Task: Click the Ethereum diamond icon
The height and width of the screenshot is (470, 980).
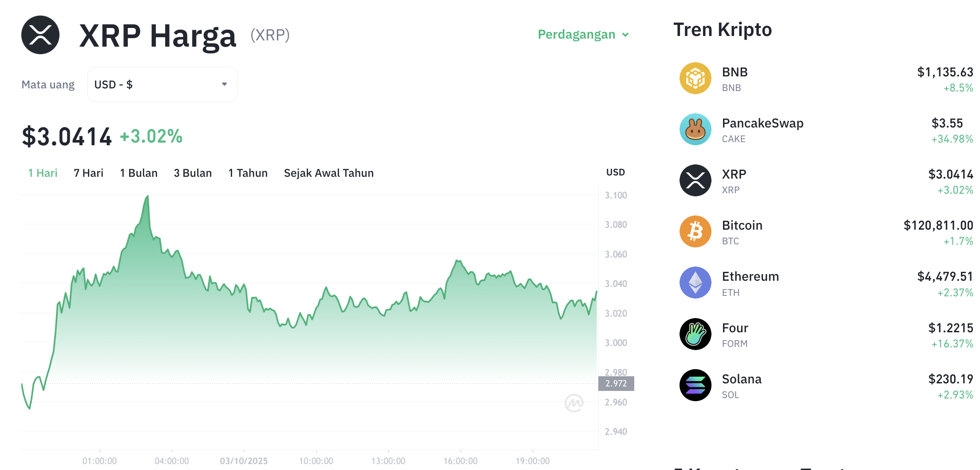Action: point(695,283)
